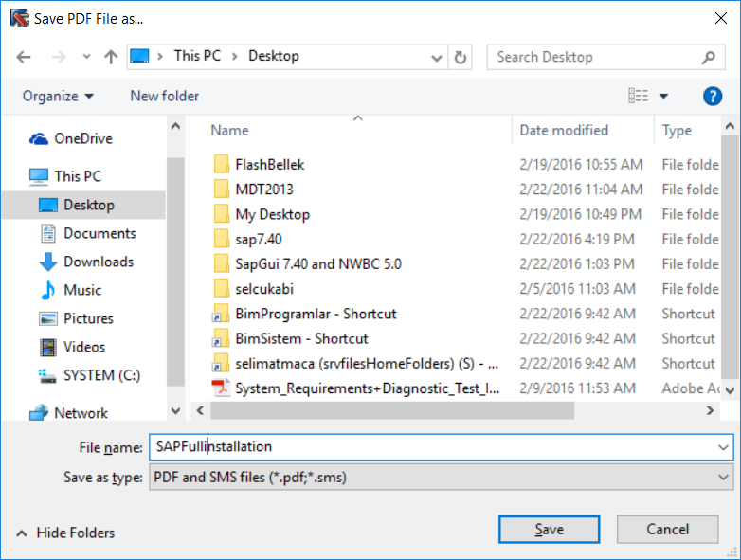Click the app icon in title bar

pyautogui.click(x=19, y=18)
